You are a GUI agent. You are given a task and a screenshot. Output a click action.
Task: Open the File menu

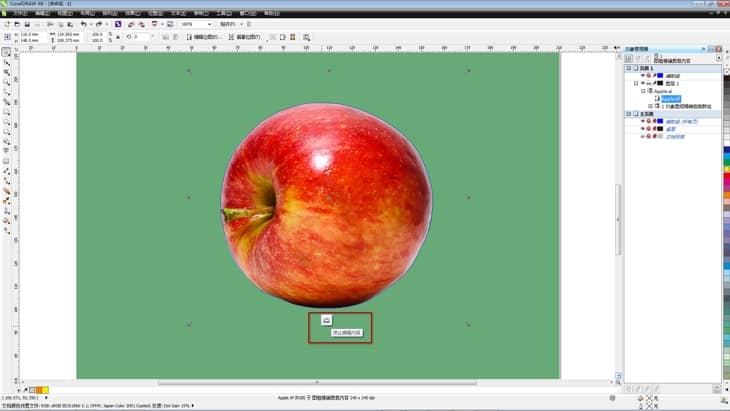coord(14,13)
